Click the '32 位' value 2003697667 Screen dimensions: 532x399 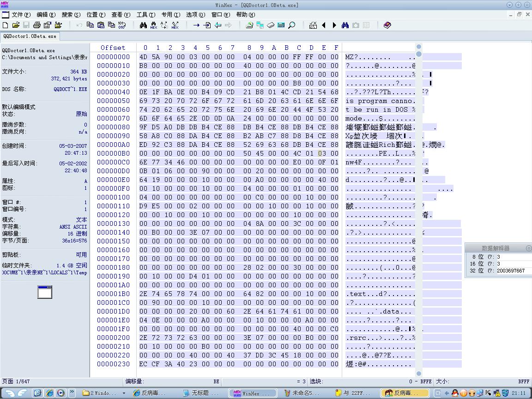point(511,271)
